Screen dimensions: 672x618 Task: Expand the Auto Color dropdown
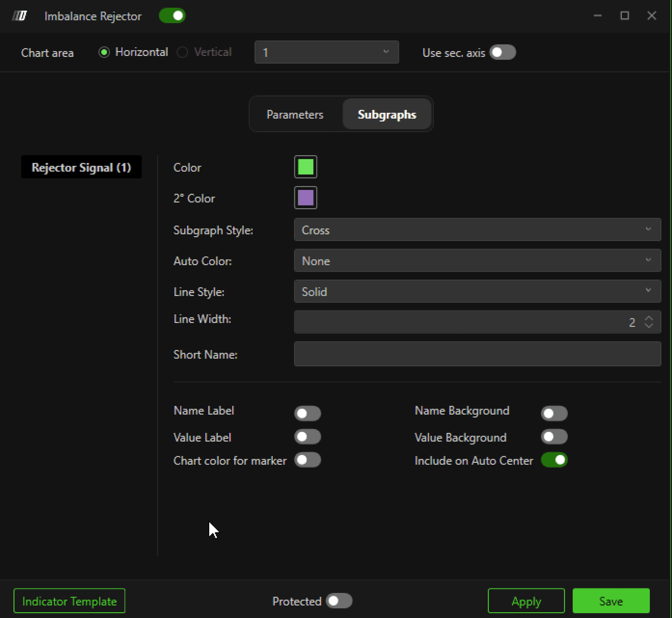pos(477,261)
